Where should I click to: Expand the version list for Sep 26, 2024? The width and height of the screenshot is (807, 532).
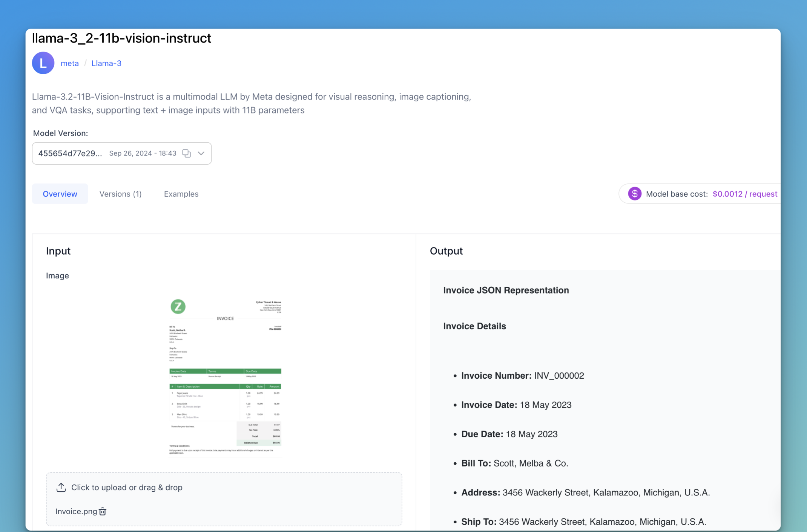point(201,153)
